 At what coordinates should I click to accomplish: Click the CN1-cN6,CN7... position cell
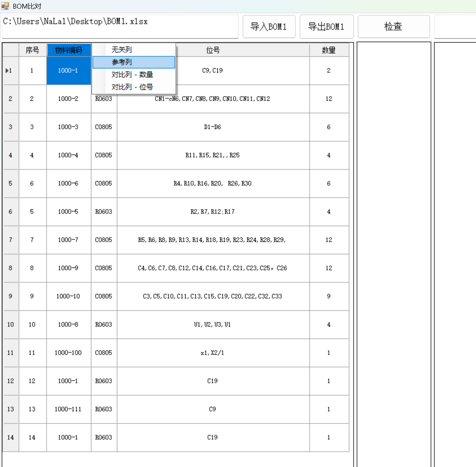213,99
